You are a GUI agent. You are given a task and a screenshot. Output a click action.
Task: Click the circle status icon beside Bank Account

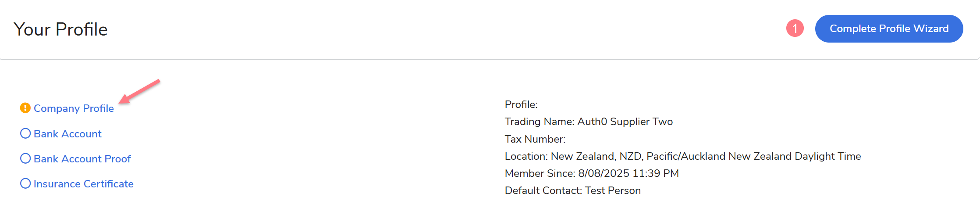click(x=25, y=133)
